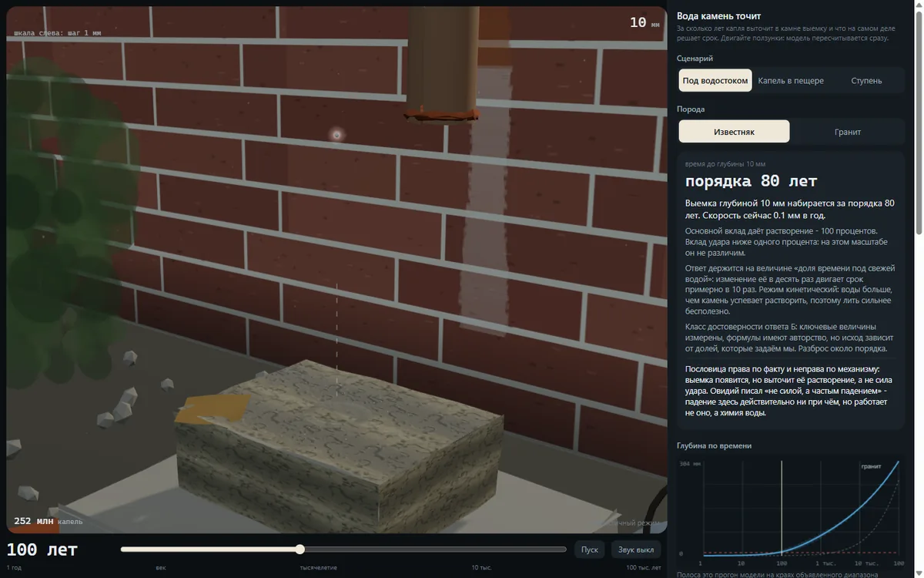This screenshot has width=924, height=578.
Task: Switch to the «Капель в пещере» scenario
Action: pyautogui.click(x=791, y=80)
